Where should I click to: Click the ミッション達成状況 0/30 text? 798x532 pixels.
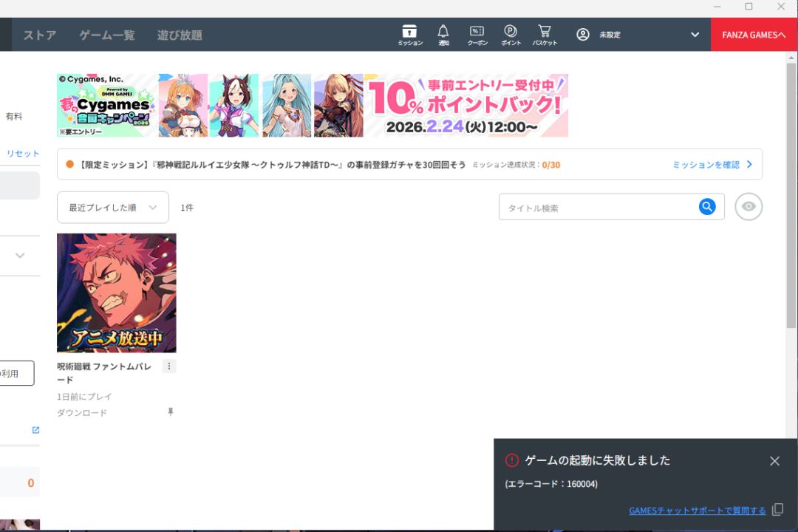516,165
